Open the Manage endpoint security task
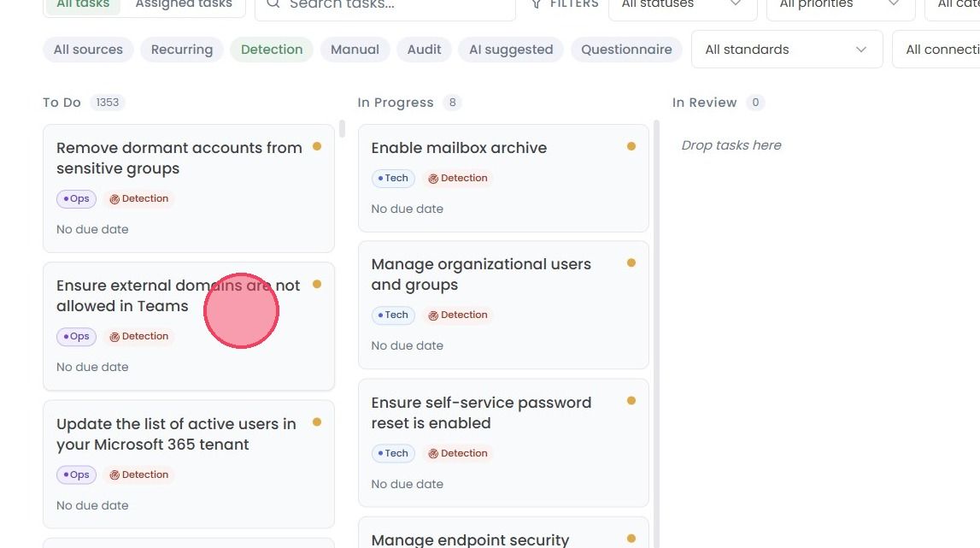Image resolution: width=980 pixels, height=548 pixels. pyautogui.click(x=504, y=533)
